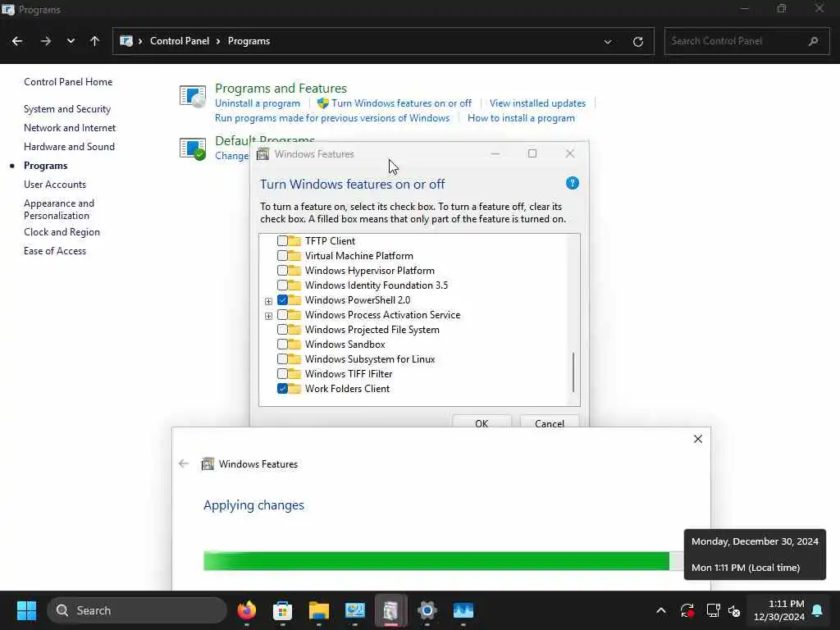Image resolution: width=840 pixels, height=630 pixels.
Task: Open Network and Internet category
Action: (70, 127)
